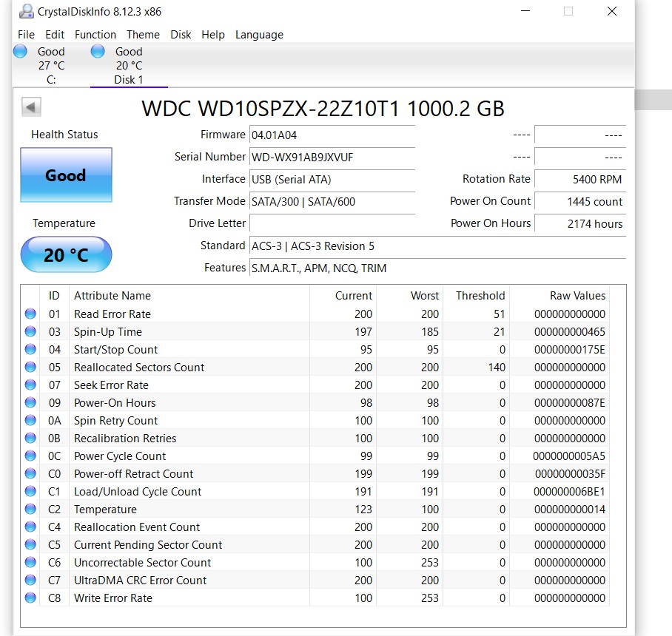Click threshold value 140
This screenshot has width=672, height=636.
point(497,368)
